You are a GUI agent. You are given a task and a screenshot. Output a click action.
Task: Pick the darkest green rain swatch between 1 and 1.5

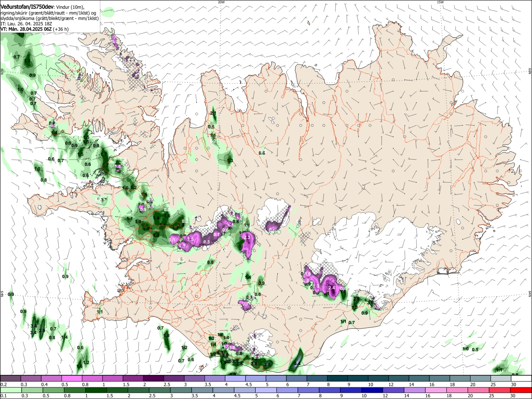click(x=96, y=390)
